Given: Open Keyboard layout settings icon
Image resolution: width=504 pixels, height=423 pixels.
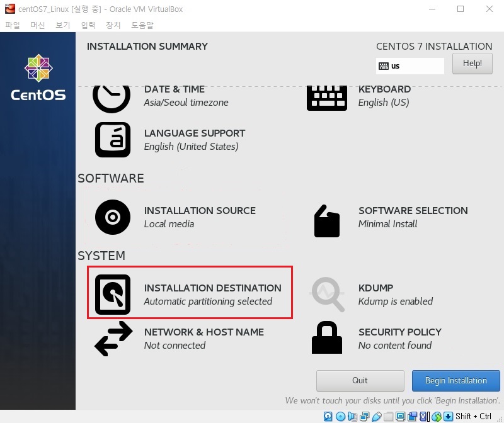Looking at the screenshot, I should (x=327, y=98).
